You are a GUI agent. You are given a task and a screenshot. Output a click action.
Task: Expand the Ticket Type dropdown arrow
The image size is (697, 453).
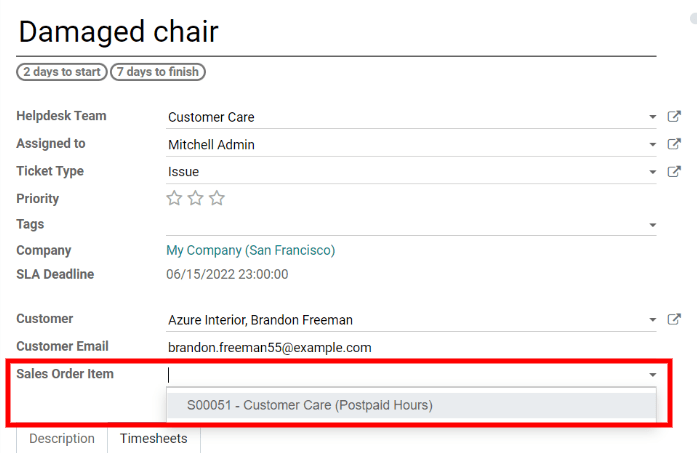652,172
